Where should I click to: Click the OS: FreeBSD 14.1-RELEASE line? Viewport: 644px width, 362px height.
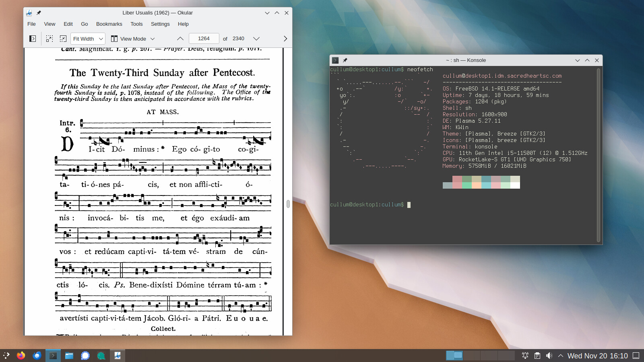(x=491, y=89)
